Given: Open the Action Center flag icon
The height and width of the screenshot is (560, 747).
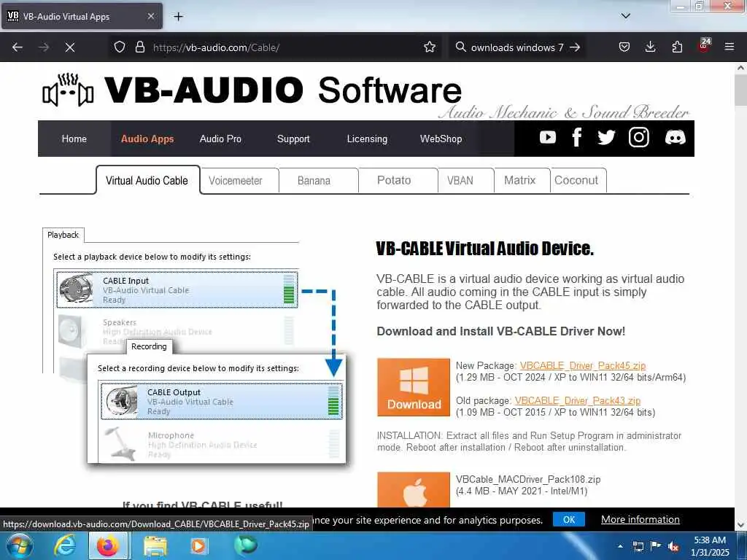Looking at the screenshot, I should click(656, 546).
